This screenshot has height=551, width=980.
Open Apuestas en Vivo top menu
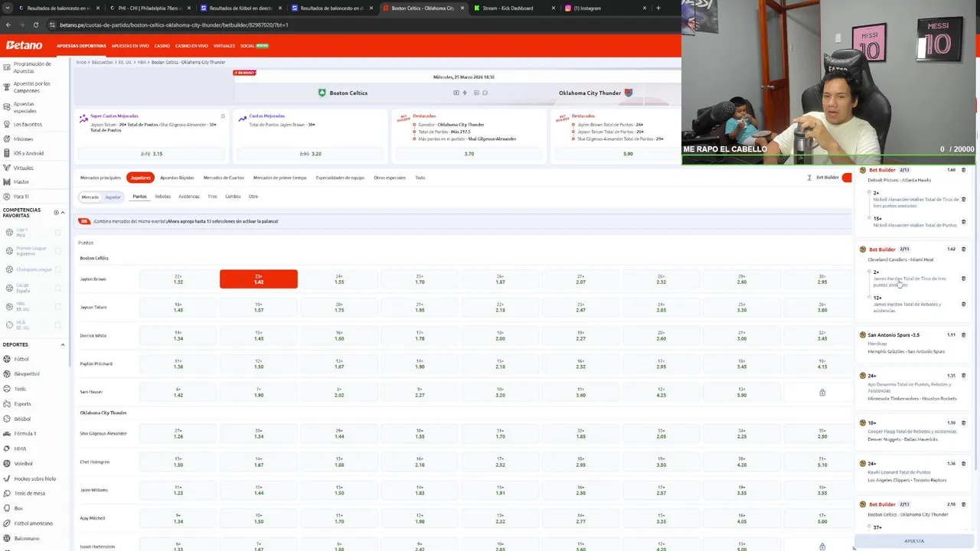(130, 46)
